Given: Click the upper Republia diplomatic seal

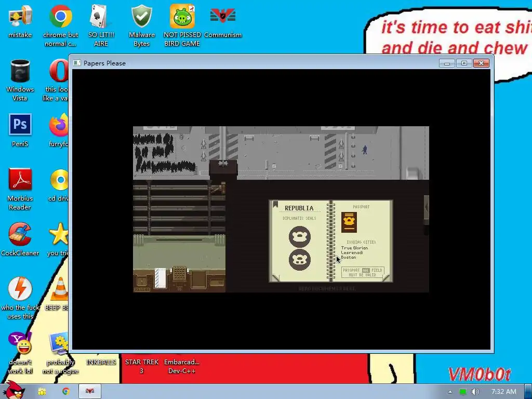Looking at the screenshot, I should (x=300, y=236).
